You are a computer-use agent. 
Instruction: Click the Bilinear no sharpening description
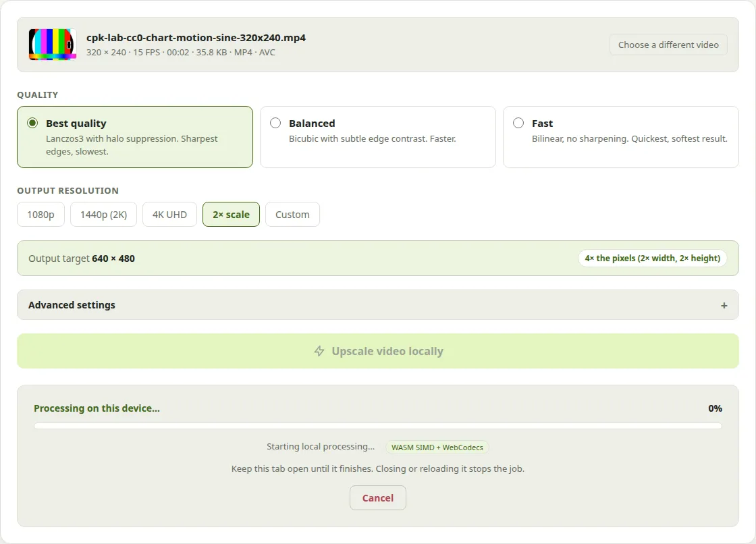[x=629, y=139]
